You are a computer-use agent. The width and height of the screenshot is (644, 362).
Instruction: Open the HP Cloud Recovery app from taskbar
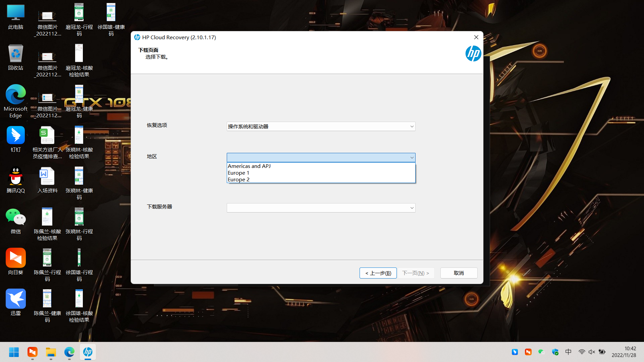pos(88,352)
